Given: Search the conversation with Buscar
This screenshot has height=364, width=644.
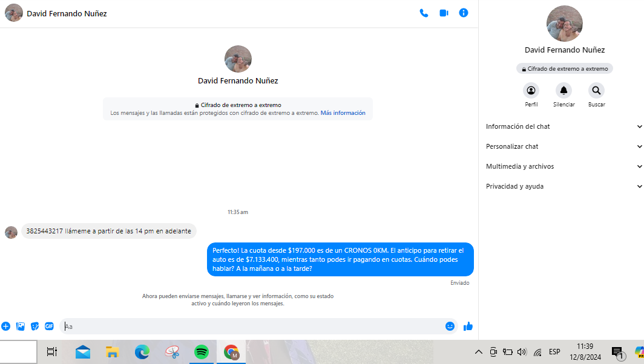Looking at the screenshot, I should (x=596, y=91).
